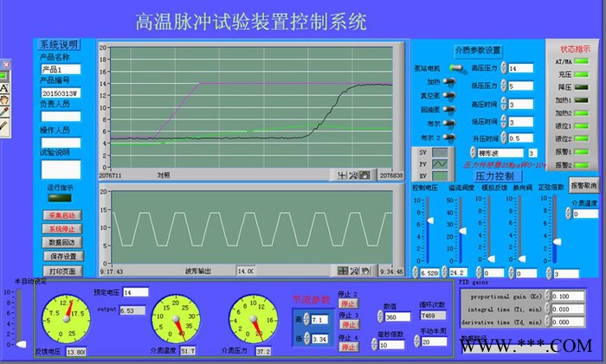Click the 采集启动 start acquisition button
606x364 pixels.
pos(62,215)
